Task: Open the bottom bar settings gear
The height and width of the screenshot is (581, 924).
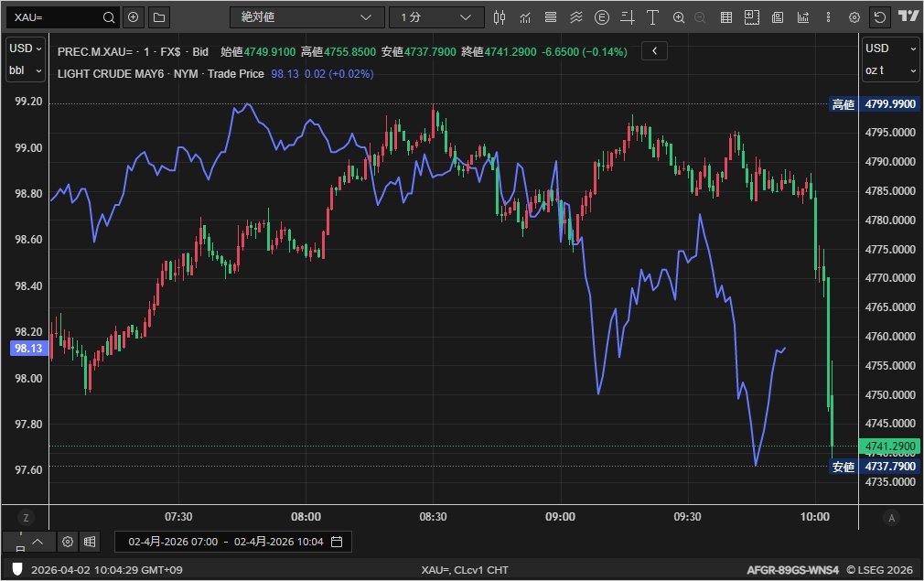Action: pos(68,542)
